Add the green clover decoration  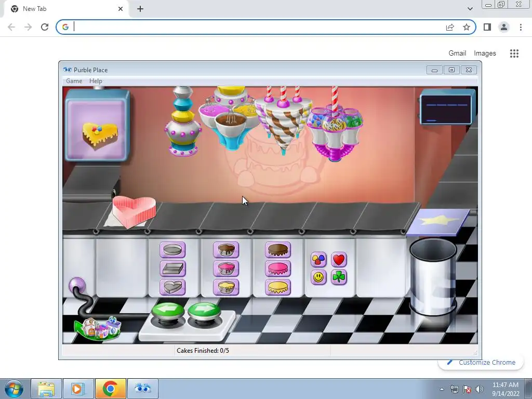coord(339,277)
